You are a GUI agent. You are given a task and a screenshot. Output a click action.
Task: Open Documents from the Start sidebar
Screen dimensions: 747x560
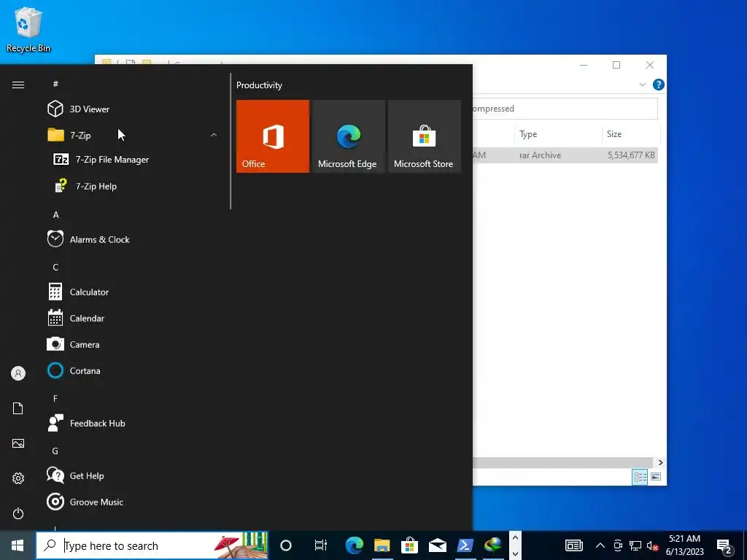point(18,408)
